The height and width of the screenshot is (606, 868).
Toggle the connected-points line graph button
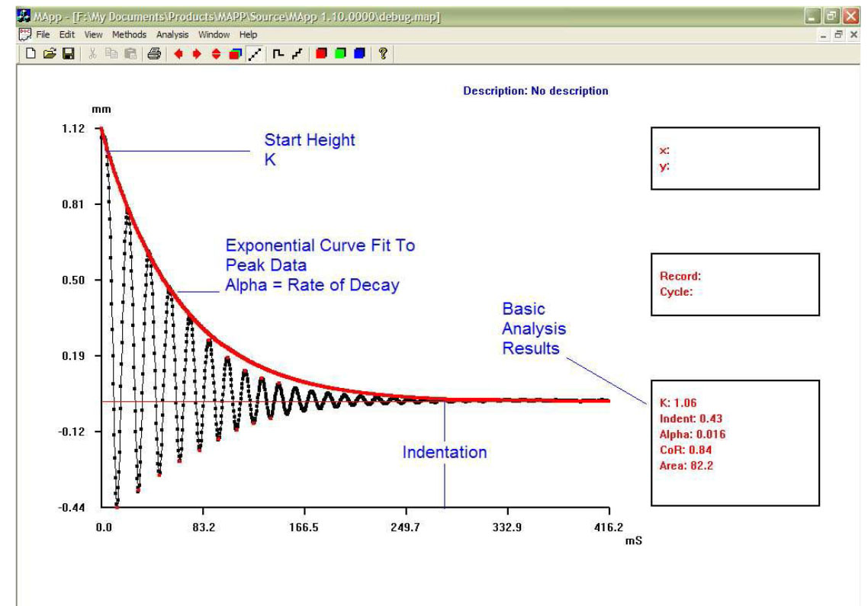click(253, 53)
